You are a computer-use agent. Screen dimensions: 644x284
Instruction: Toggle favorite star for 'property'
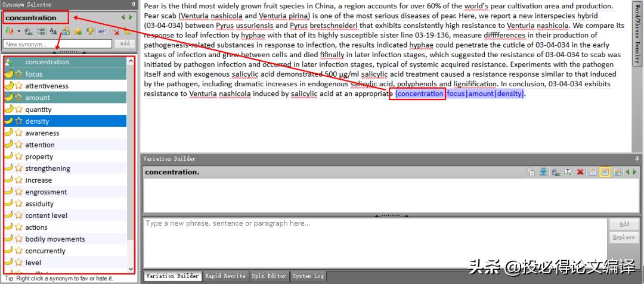point(18,157)
